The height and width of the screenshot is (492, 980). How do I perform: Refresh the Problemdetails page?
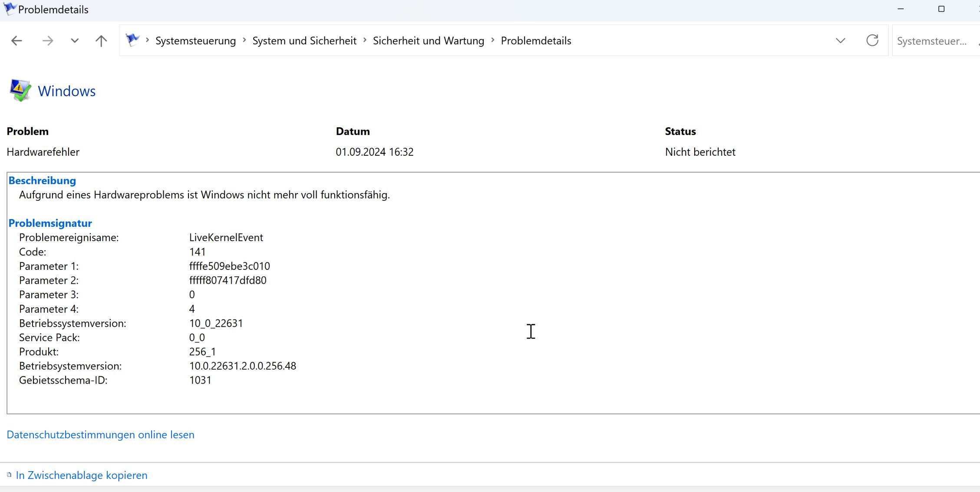[872, 41]
